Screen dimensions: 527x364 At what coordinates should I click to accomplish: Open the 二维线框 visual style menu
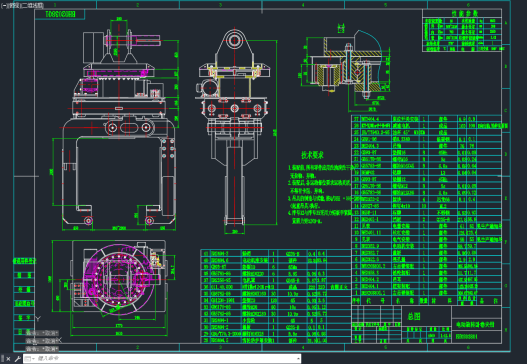(x=32, y=5)
